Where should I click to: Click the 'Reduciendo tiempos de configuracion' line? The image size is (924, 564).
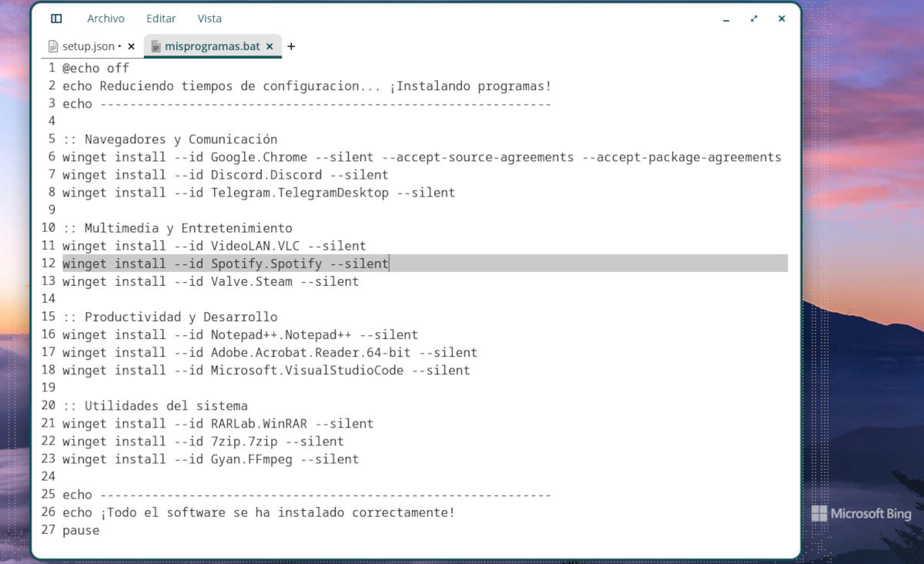pos(306,86)
